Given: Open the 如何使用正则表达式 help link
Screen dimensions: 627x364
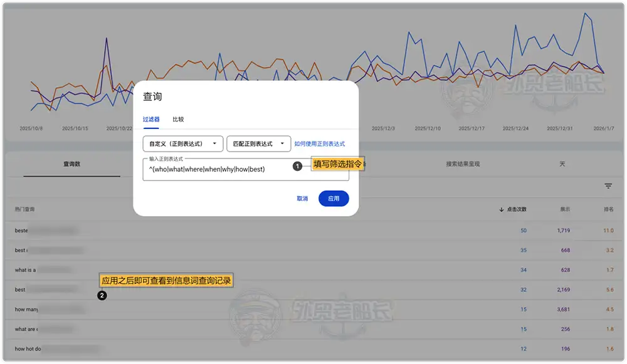Looking at the screenshot, I should (319, 144).
